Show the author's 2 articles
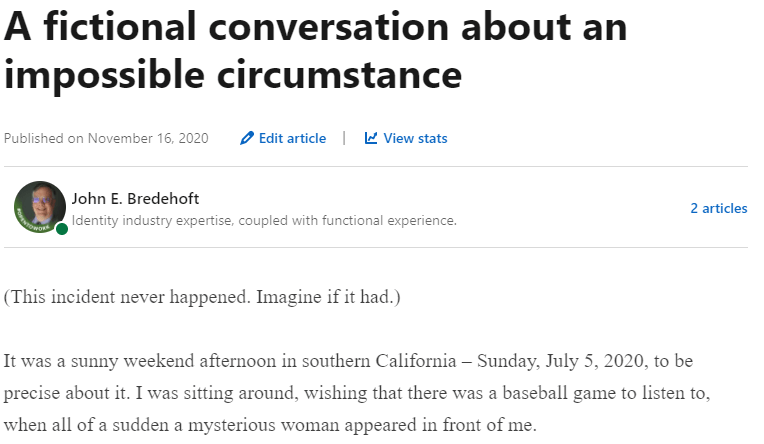Image resolution: width=764 pixels, height=444 pixels. pyautogui.click(x=718, y=208)
